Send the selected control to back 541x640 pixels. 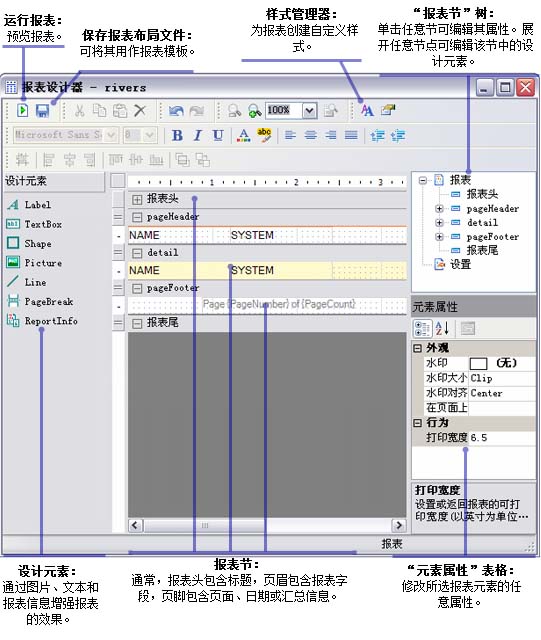tap(203, 160)
